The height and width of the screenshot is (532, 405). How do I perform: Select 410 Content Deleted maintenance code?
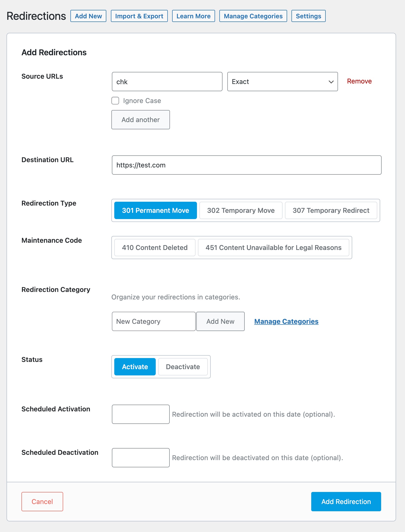coord(155,248)
